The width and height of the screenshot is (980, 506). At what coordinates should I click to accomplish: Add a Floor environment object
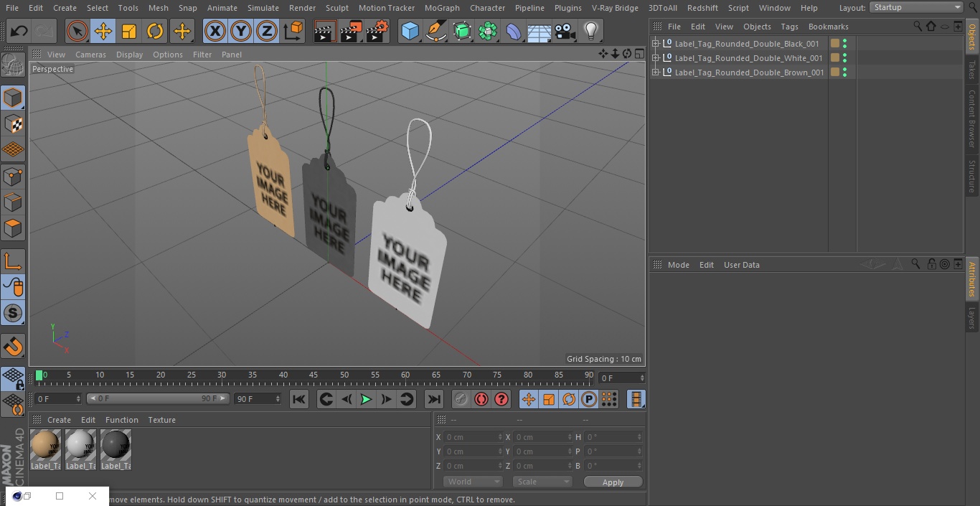[x=540, y=32]
